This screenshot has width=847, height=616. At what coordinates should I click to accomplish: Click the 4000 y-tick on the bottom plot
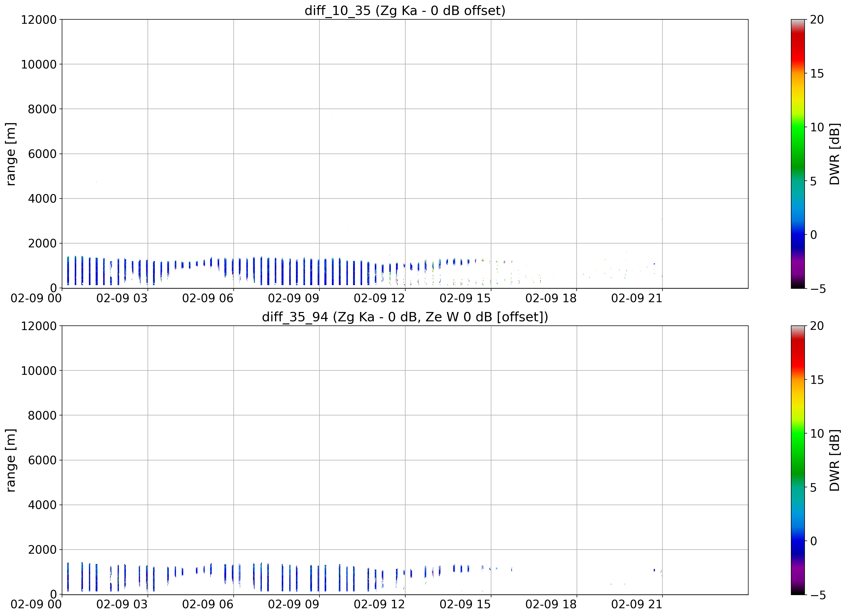pyautogui.click(x=42, y=505)
